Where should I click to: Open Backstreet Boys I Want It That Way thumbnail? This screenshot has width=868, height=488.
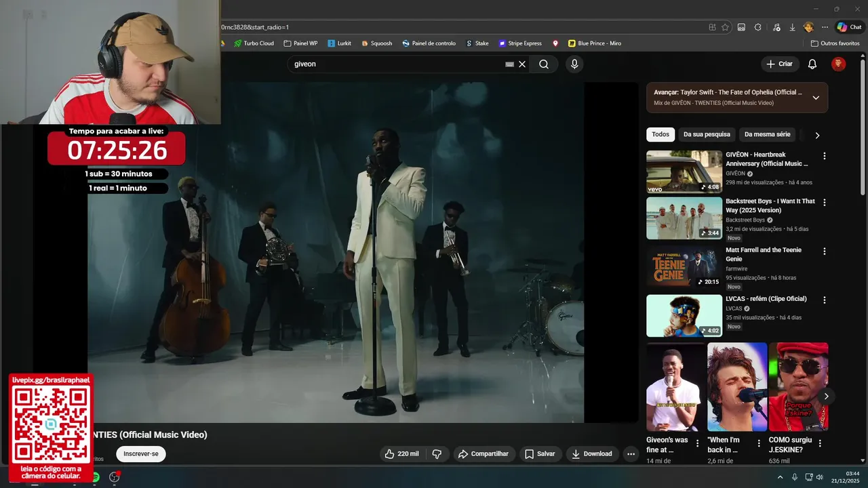point(684,218)
